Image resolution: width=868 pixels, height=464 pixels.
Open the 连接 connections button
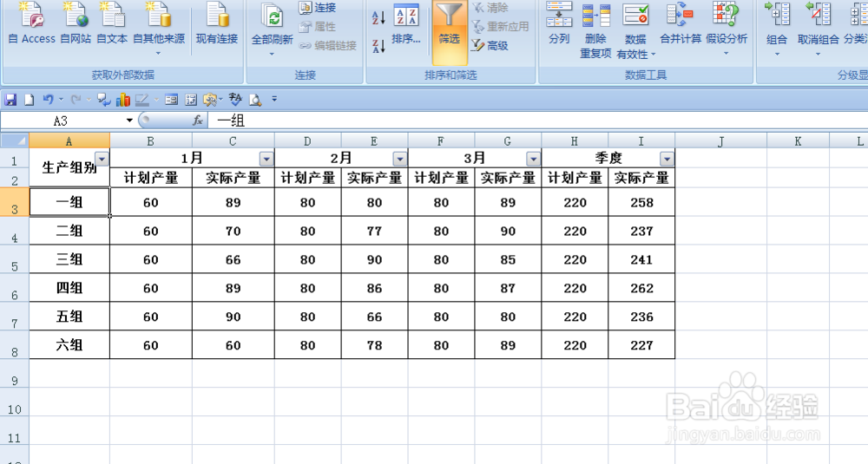318,8
